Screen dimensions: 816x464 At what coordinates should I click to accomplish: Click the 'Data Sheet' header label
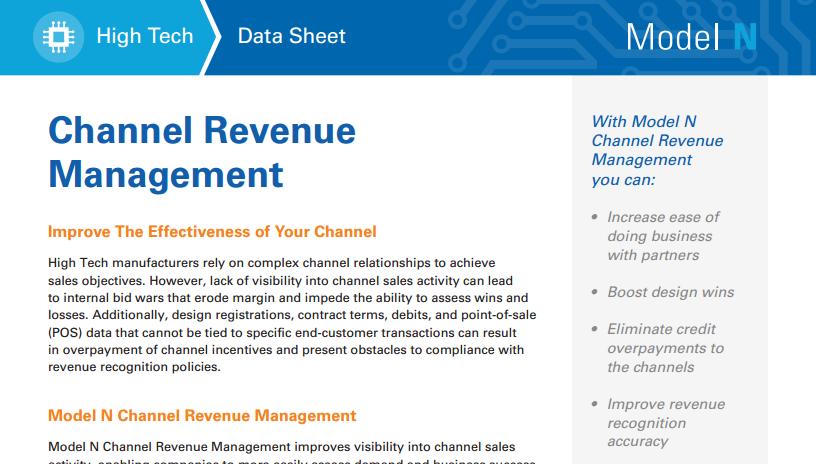coord(291,36)
